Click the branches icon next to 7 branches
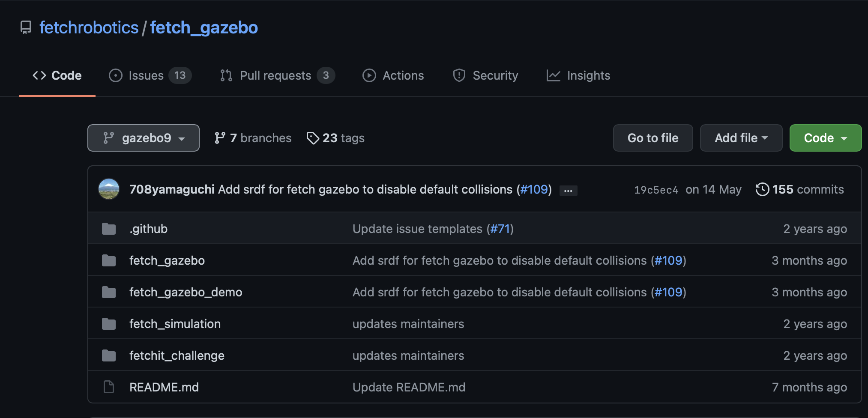The height and width of the screenshot is (418, 868). (220, 138)
